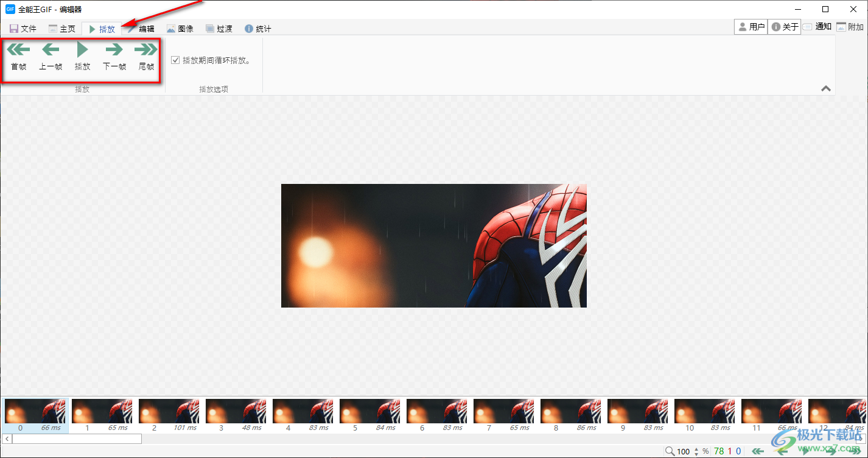Click the frame strip scrollbar right arrow

pyautogui.click(x=861, y=439)
